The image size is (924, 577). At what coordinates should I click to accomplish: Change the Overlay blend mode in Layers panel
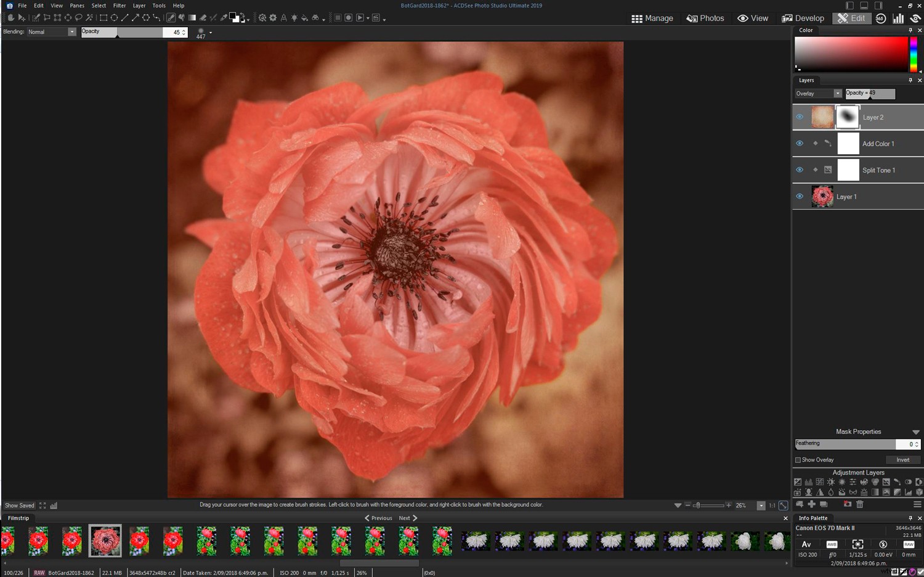click(x=817, y=93)
